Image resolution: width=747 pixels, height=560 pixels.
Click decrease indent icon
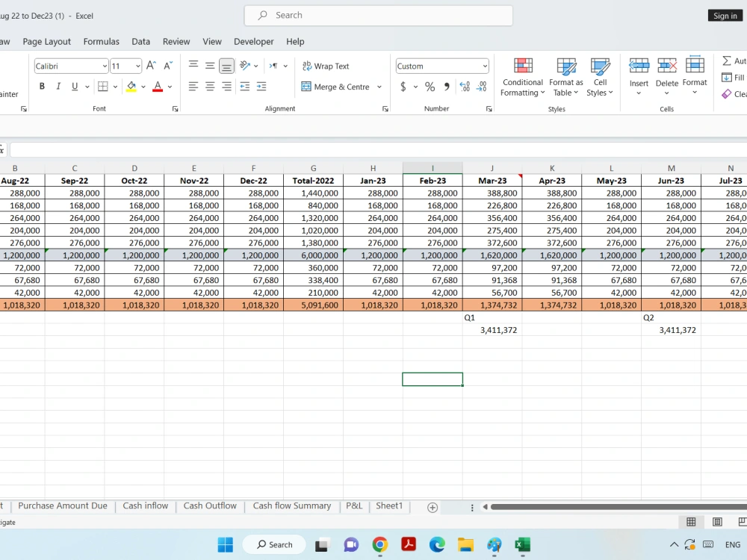coord(245,86)
